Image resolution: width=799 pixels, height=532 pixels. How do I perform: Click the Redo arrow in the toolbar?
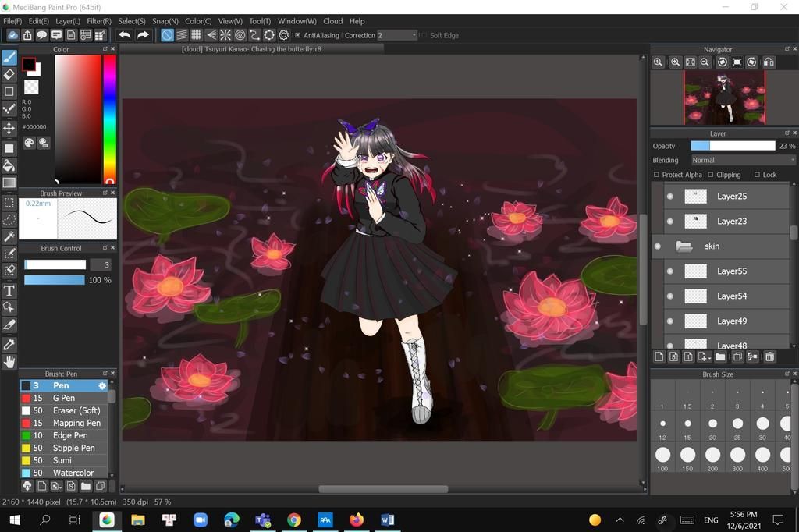(144, 35)
